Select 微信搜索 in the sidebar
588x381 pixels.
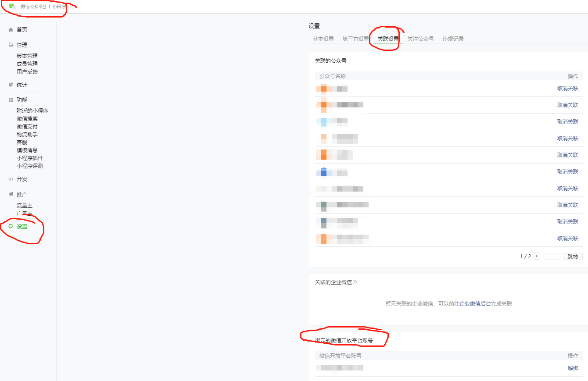pyautogui.click(x=27, y=119)
